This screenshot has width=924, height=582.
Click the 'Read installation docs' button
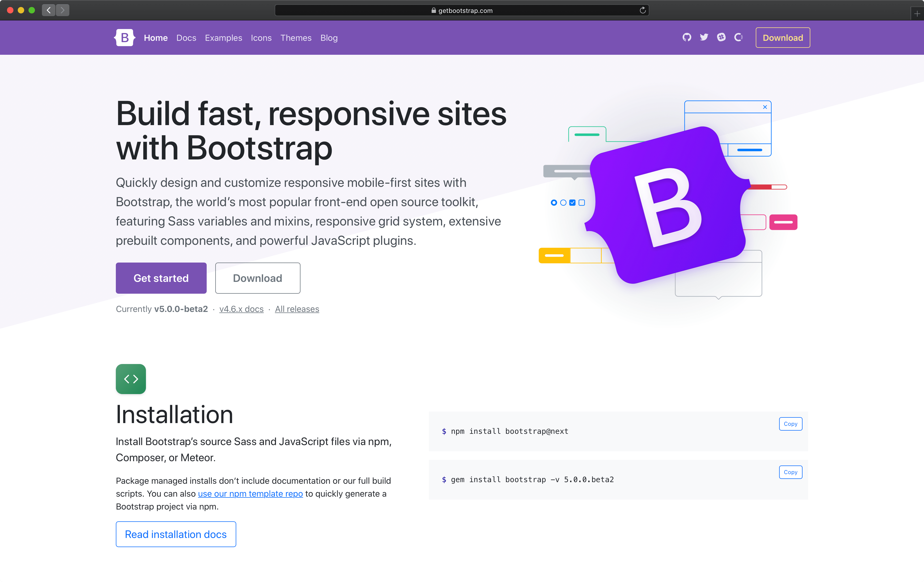point(176,534)
